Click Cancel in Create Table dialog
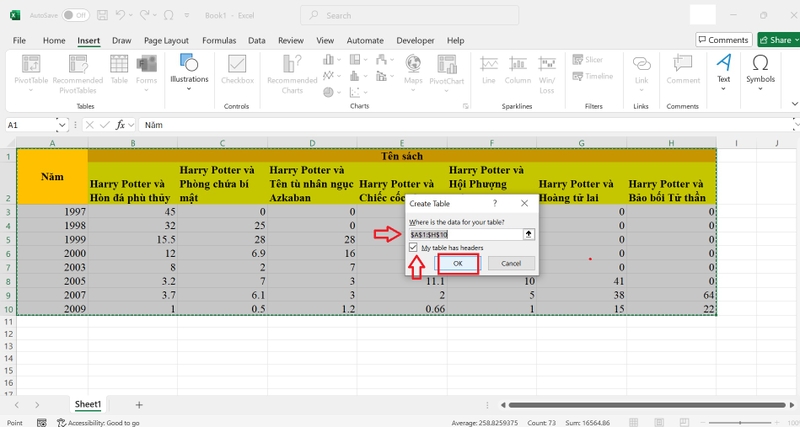The height and width of the screenshot is (427, 800). pos(511,263)
